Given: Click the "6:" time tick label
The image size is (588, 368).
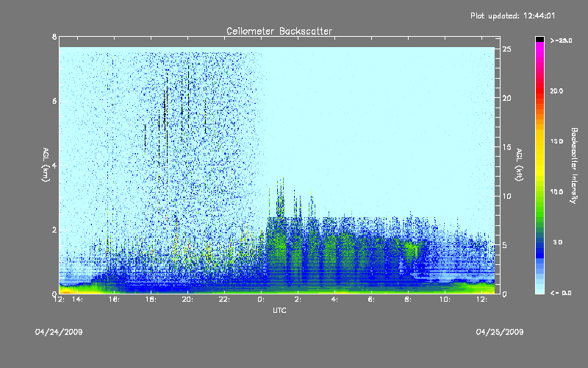Looking at the screenshot, I should (372, 300).
